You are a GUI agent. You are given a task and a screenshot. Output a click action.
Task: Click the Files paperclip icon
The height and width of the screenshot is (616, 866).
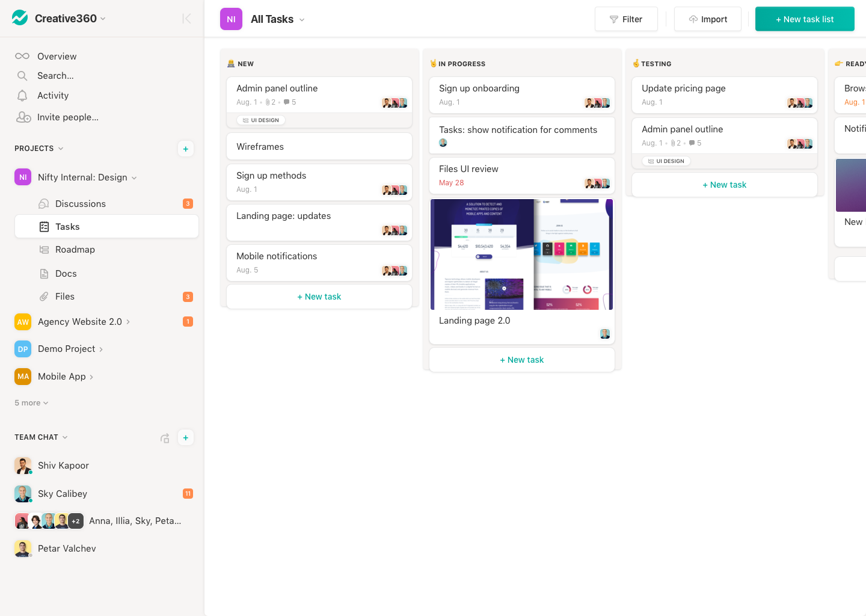point(44,297)
